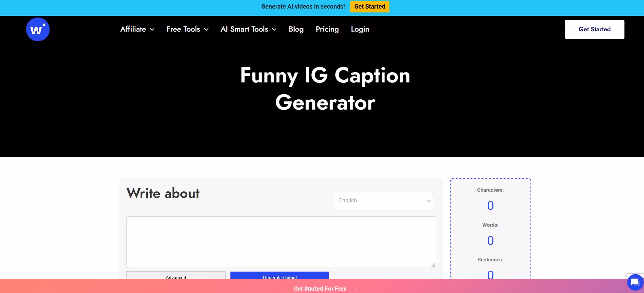Open the Login page
This screenshot has width=644, height=293.
360,29
